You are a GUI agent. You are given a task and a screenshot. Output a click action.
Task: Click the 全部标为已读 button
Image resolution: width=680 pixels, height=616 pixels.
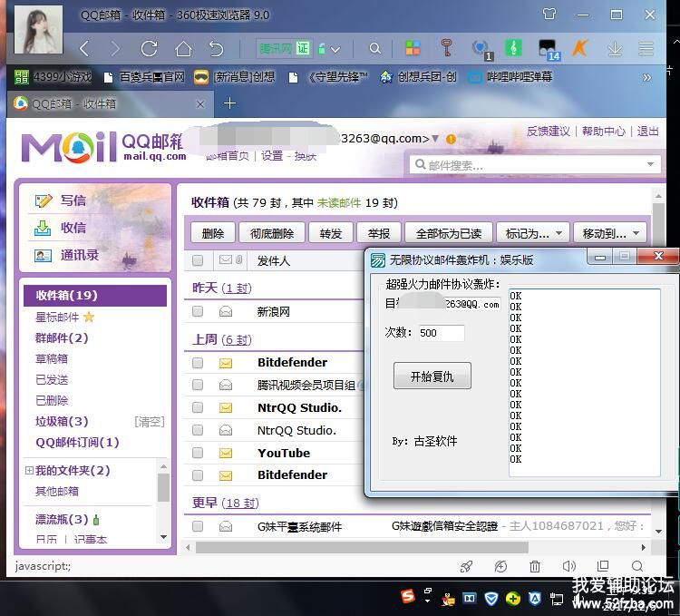[x=448, y=233]
